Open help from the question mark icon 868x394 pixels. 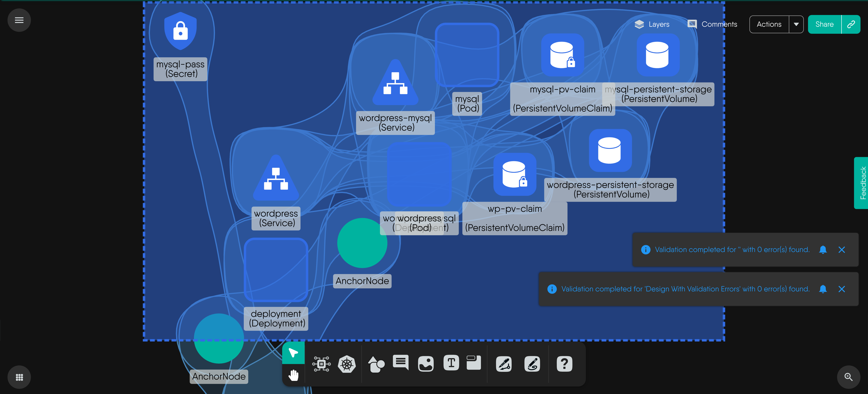[564, 364]
